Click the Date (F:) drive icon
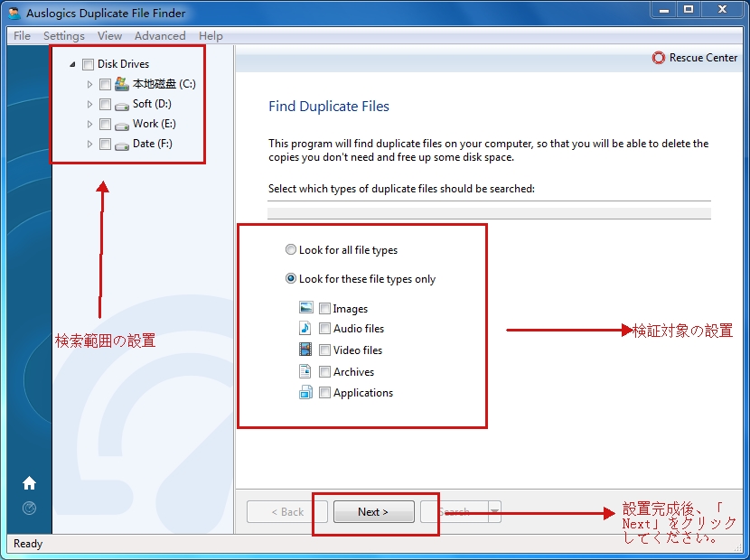Image resolution: width=750 pixels, height=560 pixels. point(122,145)
